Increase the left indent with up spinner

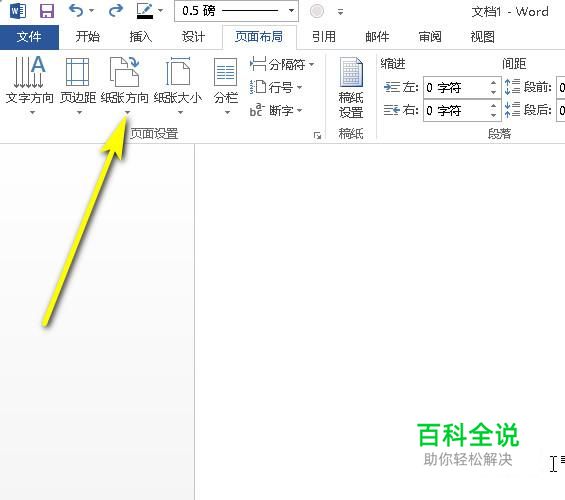click(x=494, y=83)
